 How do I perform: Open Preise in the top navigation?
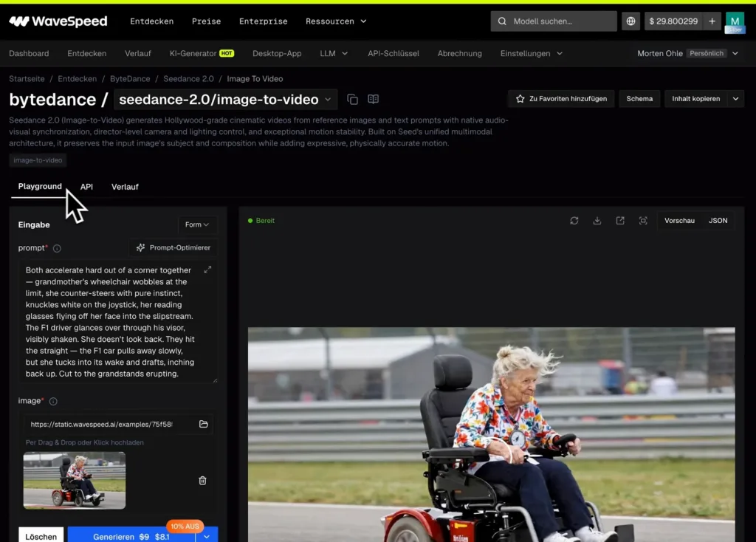pos(207,21)
